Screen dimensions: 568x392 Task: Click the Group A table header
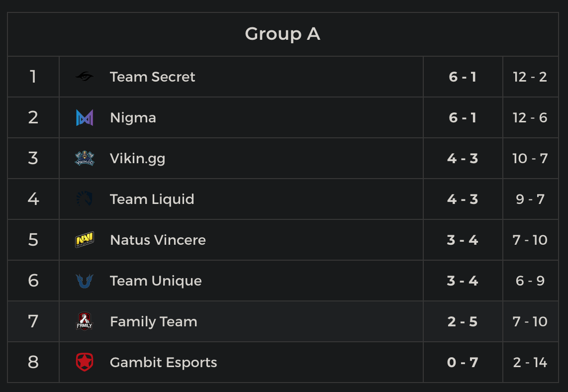(x=283, y=34)
